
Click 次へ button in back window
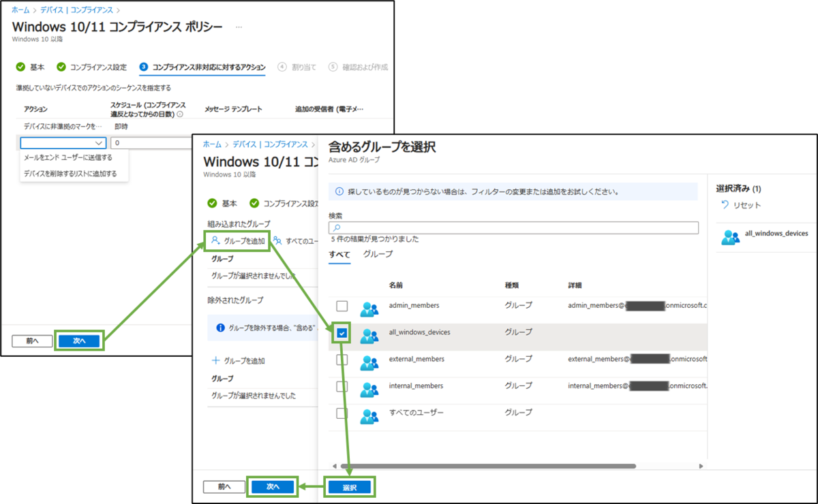79,340
